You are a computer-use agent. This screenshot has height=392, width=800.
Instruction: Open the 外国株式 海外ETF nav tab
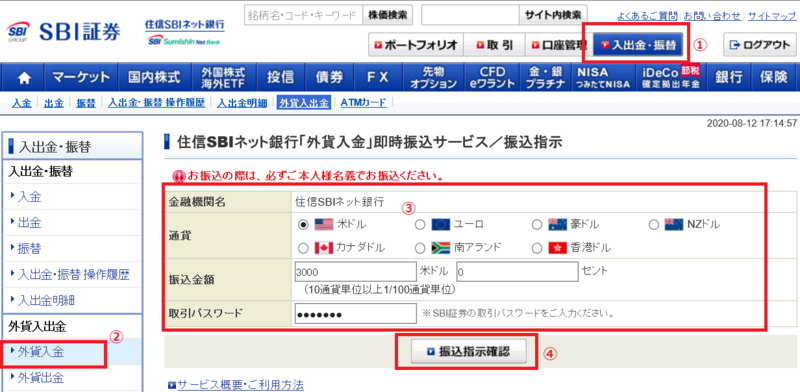click(x=224, y=78)
